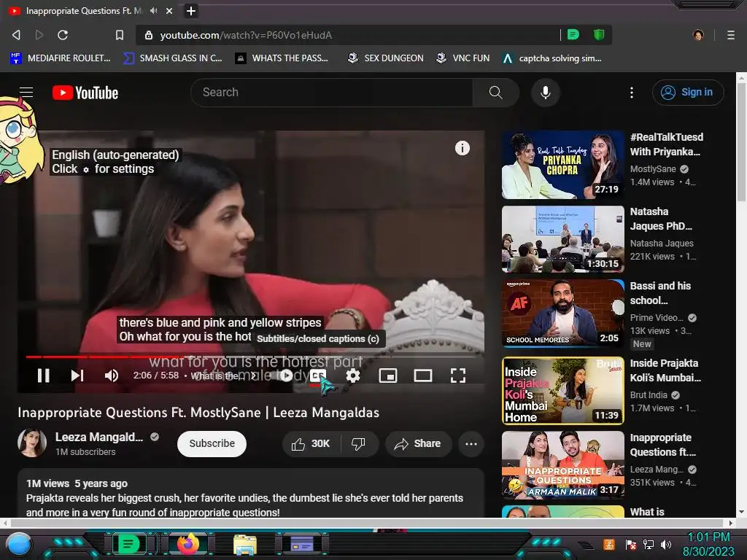The image size is (747, 560).
Task: Open video settings gear
Action: 353,376
